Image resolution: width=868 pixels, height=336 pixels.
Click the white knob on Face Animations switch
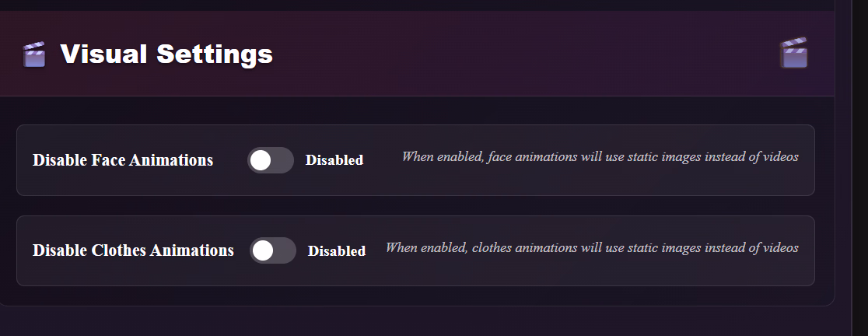coord(261,160)
